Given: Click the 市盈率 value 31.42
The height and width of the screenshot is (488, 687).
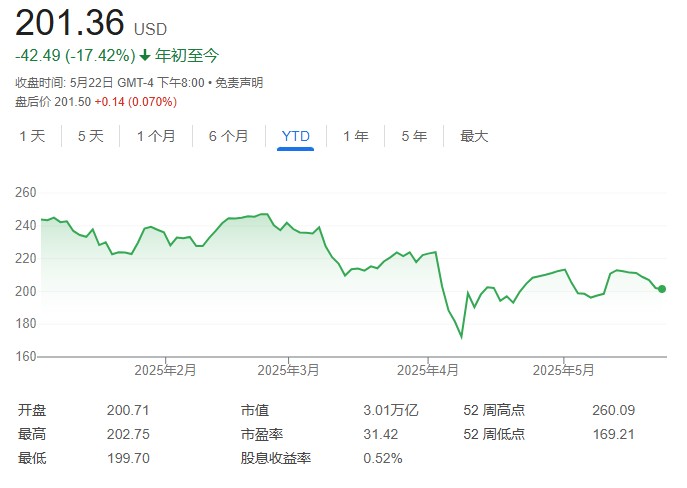Looking at the screenshot, I should (x=380, y=434).
